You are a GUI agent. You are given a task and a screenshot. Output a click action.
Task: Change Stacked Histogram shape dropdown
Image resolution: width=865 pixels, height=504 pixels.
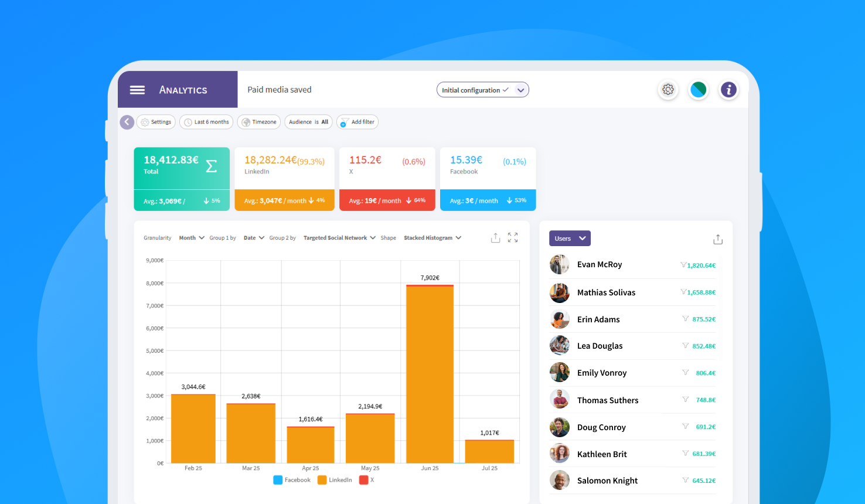click(x=433, y=238)
